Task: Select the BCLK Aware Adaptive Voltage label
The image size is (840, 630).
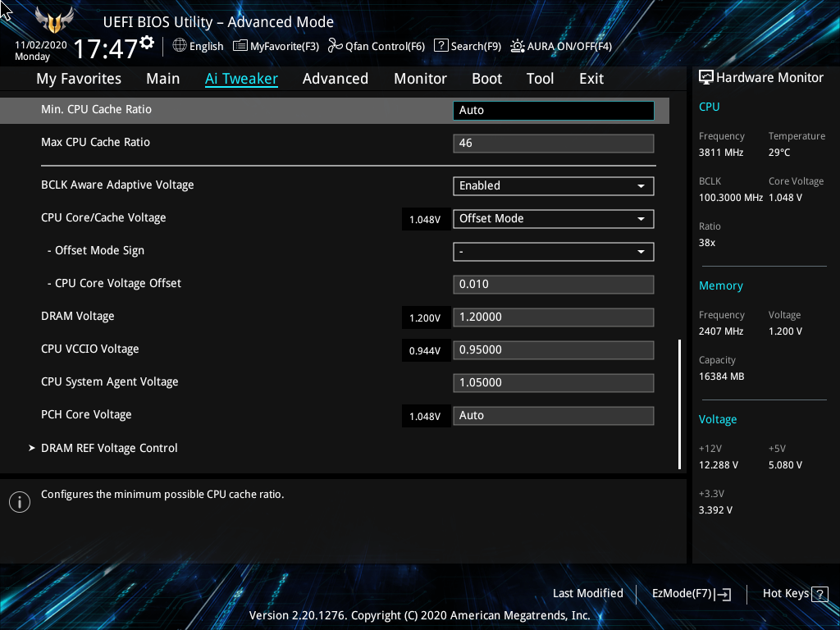Action: click(x=117, y=185)
